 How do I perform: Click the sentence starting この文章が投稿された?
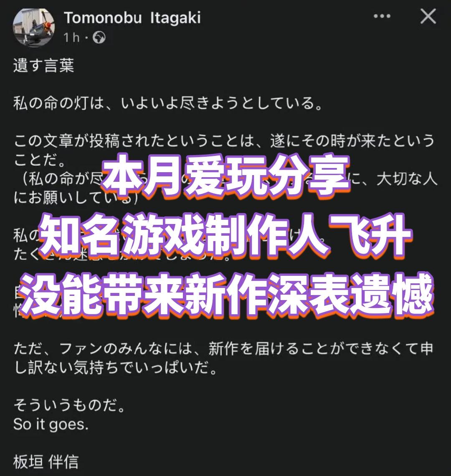(224, 141)
